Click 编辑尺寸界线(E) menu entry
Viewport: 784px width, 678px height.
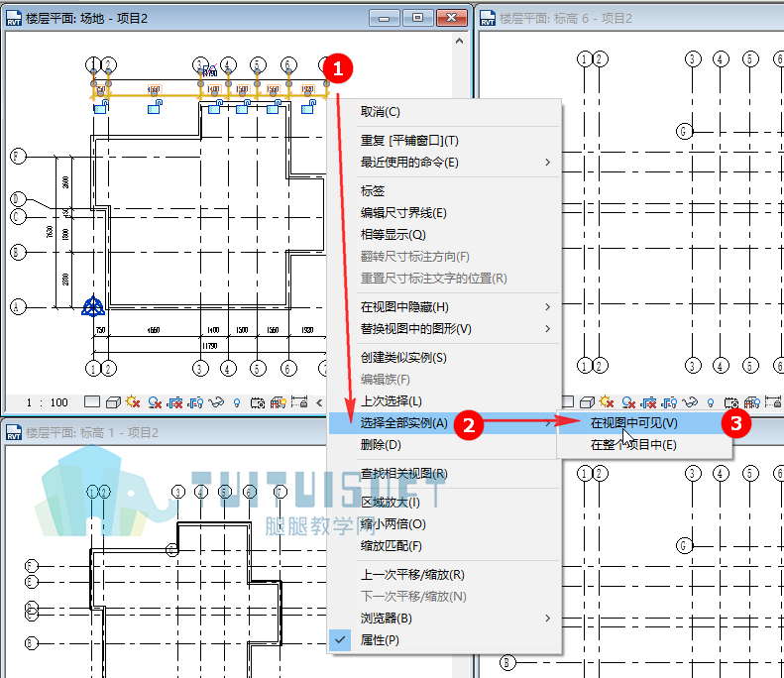(444, 213)
